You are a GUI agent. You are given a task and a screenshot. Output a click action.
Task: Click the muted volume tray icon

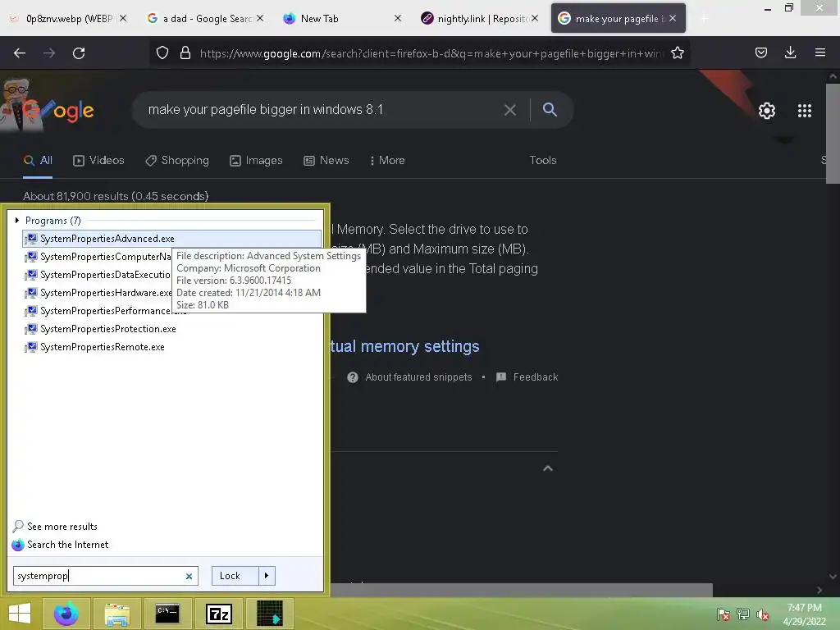[763, 614]
